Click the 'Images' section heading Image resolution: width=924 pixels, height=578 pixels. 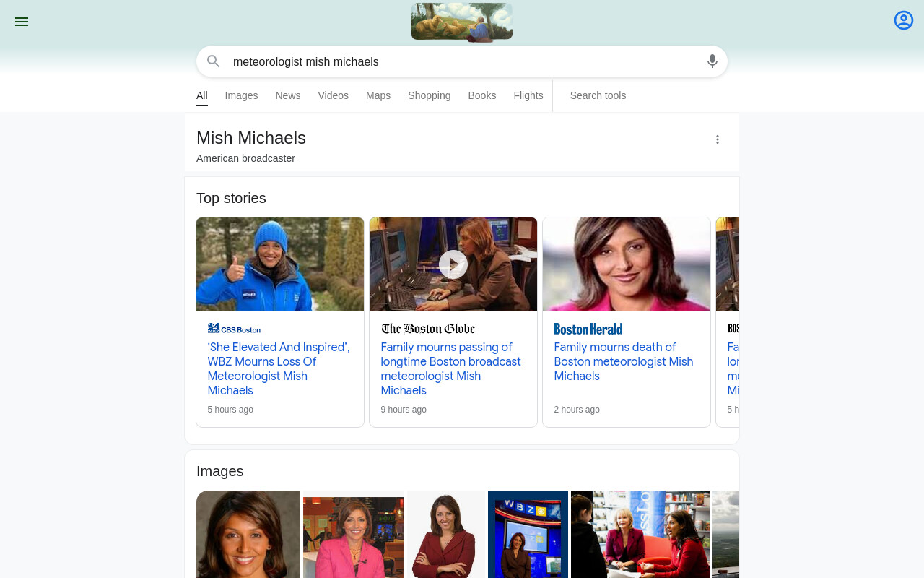(x=220, y=471)
